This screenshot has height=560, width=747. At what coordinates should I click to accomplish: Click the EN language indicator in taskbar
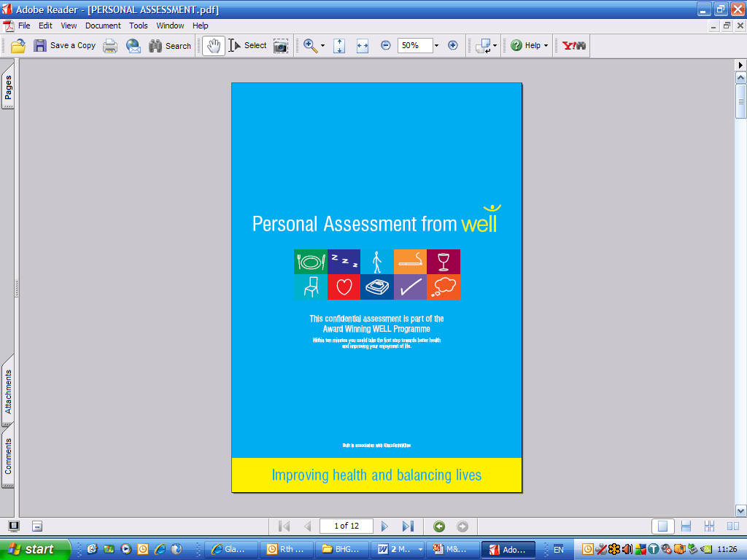pyautogui.click(x=558, y=550)
